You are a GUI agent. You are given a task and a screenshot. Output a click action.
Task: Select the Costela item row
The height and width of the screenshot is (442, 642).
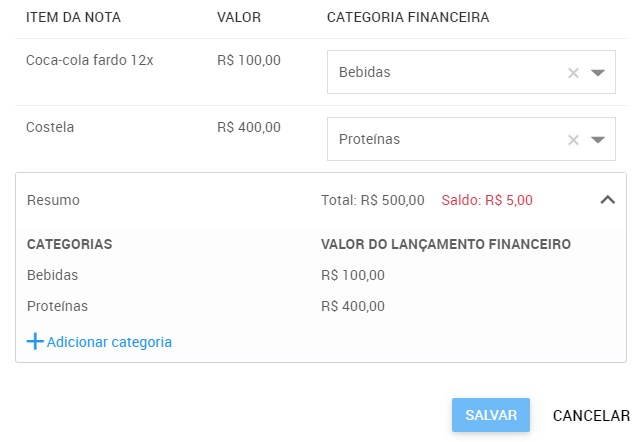(x=50, y=127)
